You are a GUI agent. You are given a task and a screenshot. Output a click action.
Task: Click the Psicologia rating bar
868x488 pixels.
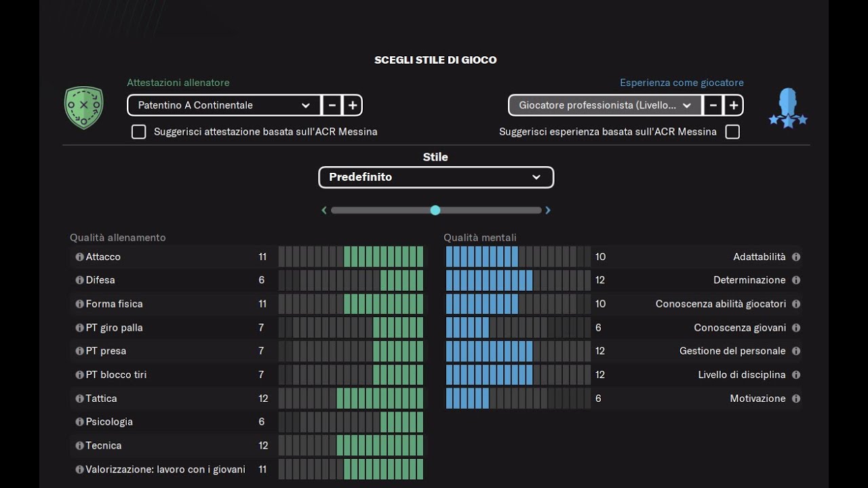coord(351,422)
